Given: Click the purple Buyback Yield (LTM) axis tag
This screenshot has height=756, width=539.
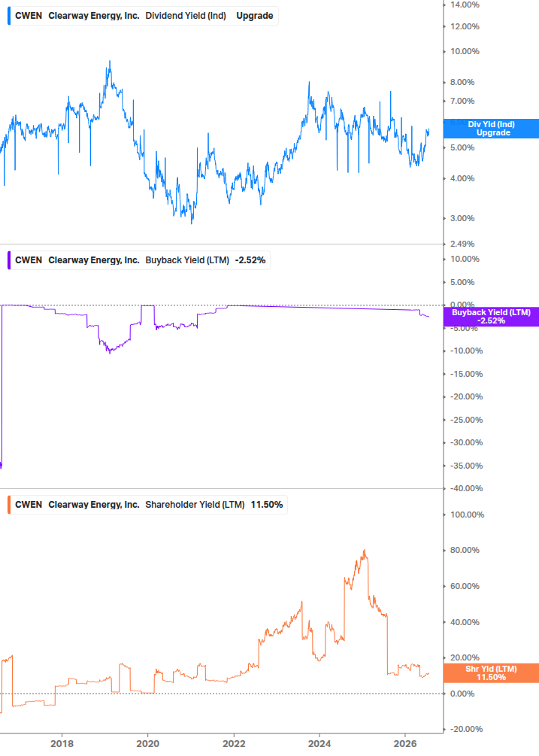Looking at the screenshot, I should (x=492, y=317).
